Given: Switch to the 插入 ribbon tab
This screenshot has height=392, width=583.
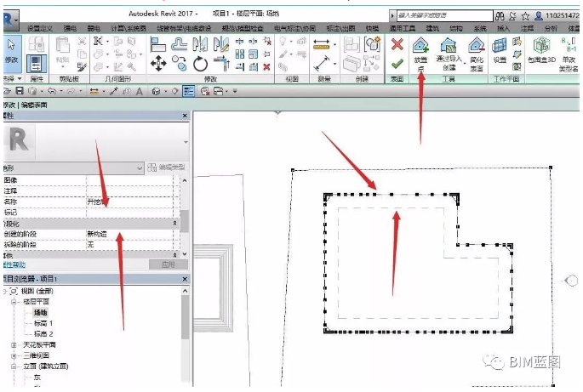Looking at the screenshot, I should point(503,28).
